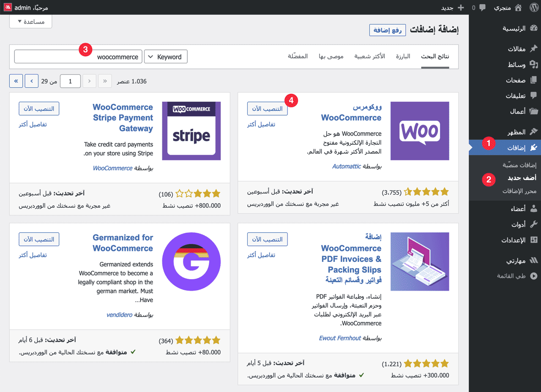Jump to the last page with the double-arrow pager
The image size is (541, 392).
[16, 81]
